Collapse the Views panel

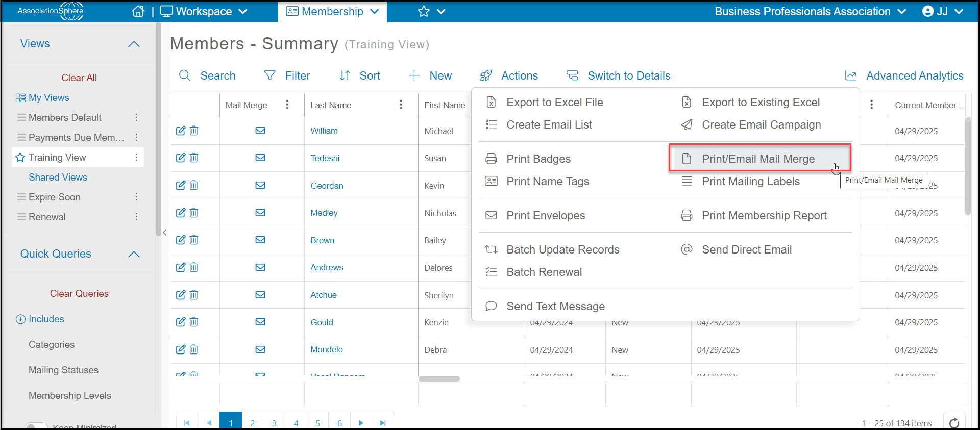pyautogui.click(x=134, y=44)
